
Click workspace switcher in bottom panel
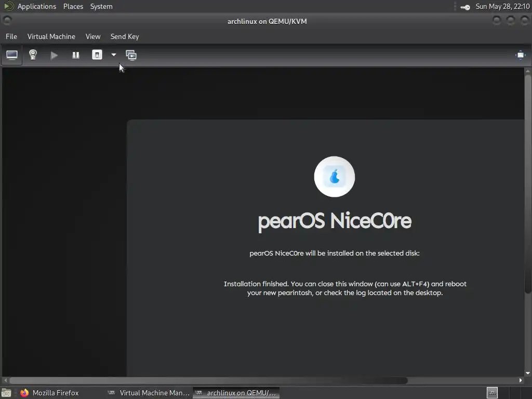(493, 393)
